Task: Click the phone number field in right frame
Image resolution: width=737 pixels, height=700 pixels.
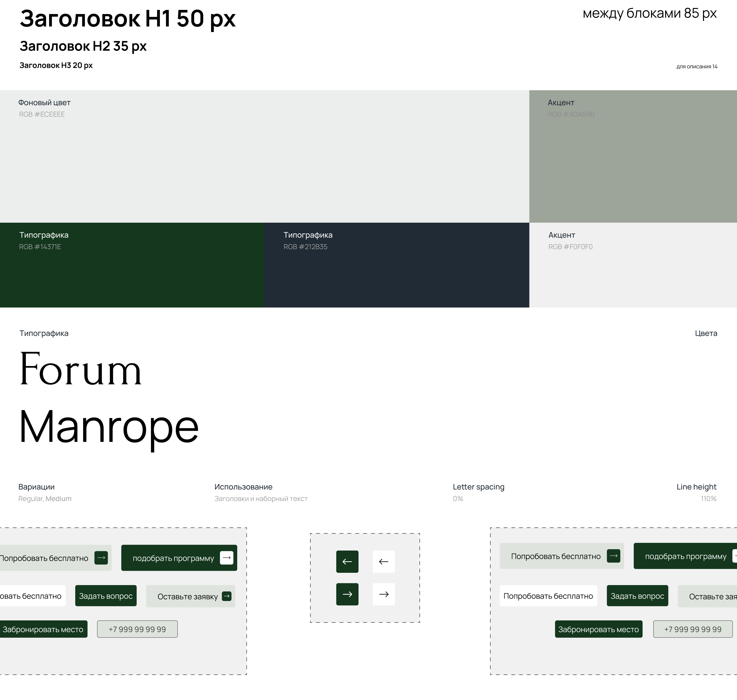Action: click(692, 629)
